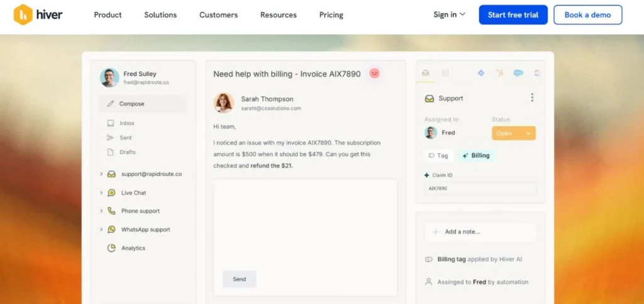Click the Add a note field
This screenshot has width=644, height=304.
[x=480, y=232]
